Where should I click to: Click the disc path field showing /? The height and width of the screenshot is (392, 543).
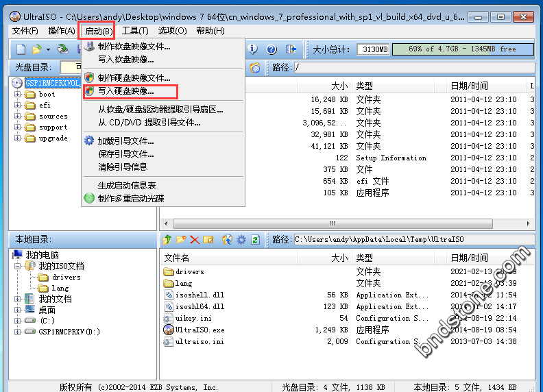(x=414, y=67)
